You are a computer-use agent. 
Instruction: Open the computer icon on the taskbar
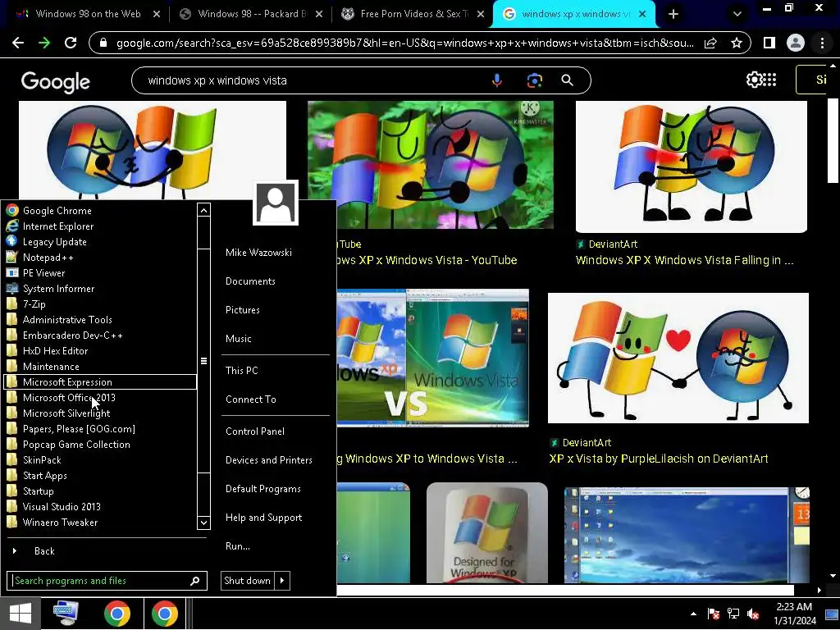coord(66,614)
